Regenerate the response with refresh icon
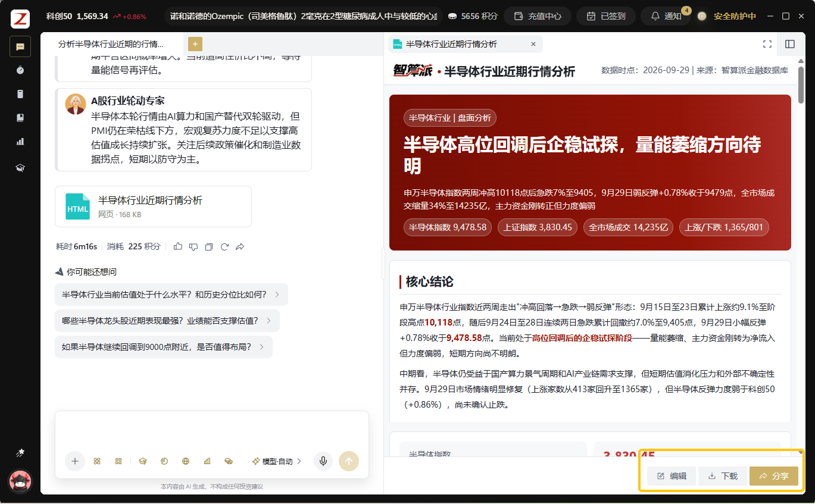The height and width of the screenshot is (504, 815). (x=224, y=246)
